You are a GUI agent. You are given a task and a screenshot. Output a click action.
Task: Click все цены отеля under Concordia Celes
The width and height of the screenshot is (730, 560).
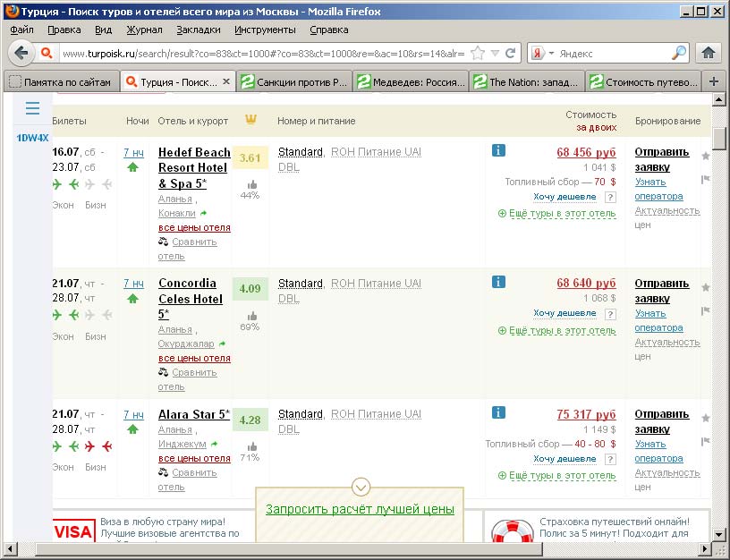pyautogui.click(x=194, y=359)
